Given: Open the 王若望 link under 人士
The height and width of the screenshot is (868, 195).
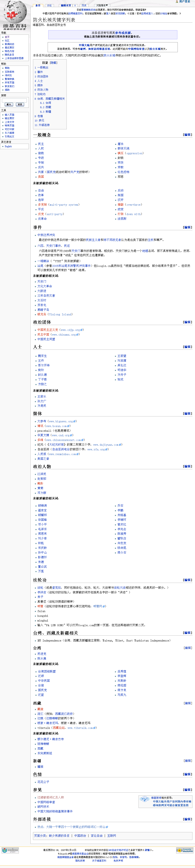Looking at the screenshot, I should 122,356.
